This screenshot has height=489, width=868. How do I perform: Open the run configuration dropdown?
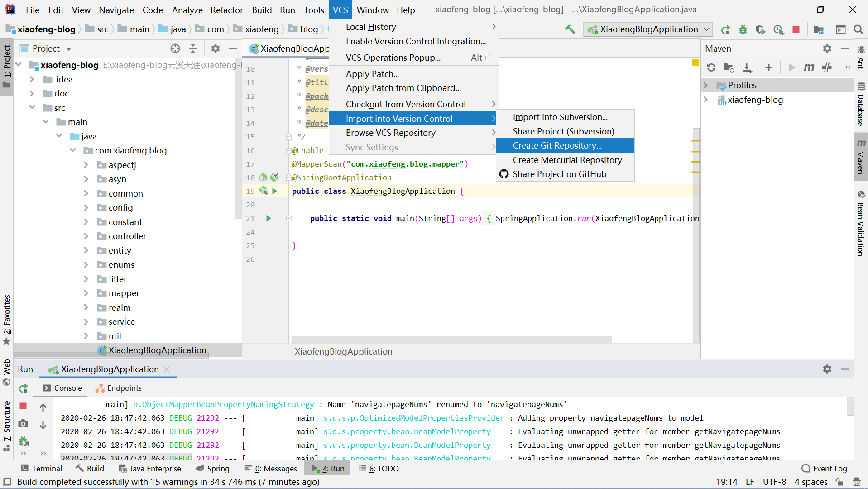(648, 29)
